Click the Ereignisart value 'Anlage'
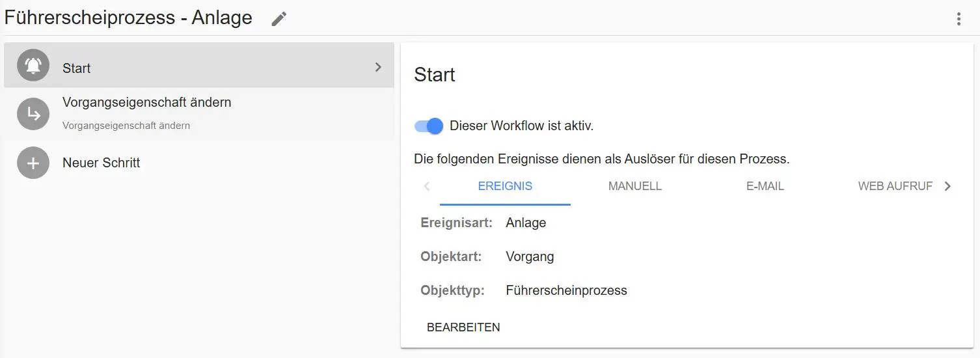The height and width of the screenshot is (358, 980). click(526, 223)
